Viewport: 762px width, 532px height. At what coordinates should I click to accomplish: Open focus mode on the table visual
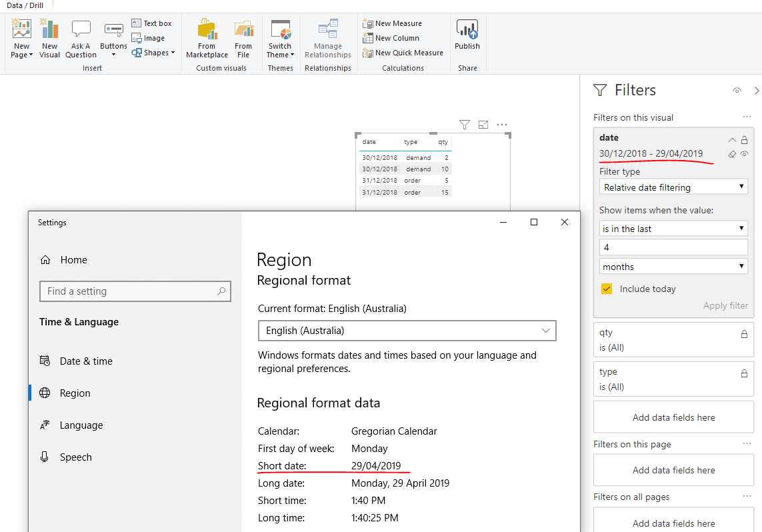pos(483,125)
